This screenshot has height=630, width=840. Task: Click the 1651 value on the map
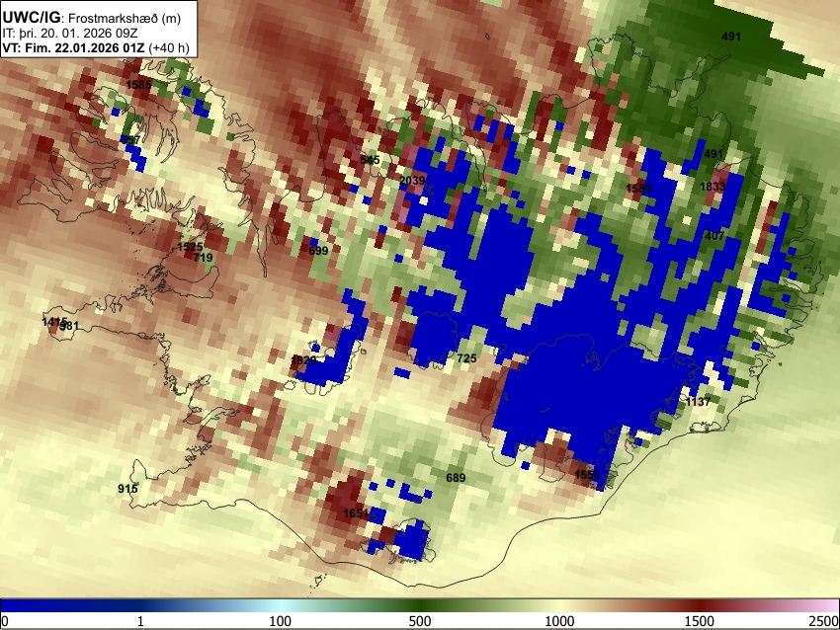[356, 513]
